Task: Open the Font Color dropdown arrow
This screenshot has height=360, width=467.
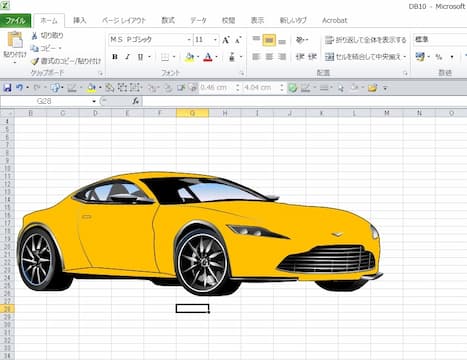Action: 217,57
